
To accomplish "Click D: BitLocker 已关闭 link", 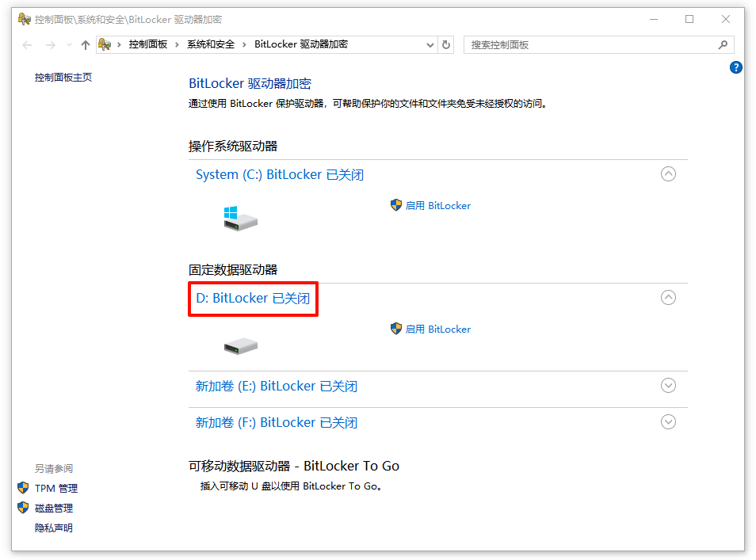I will coord(253,299).
